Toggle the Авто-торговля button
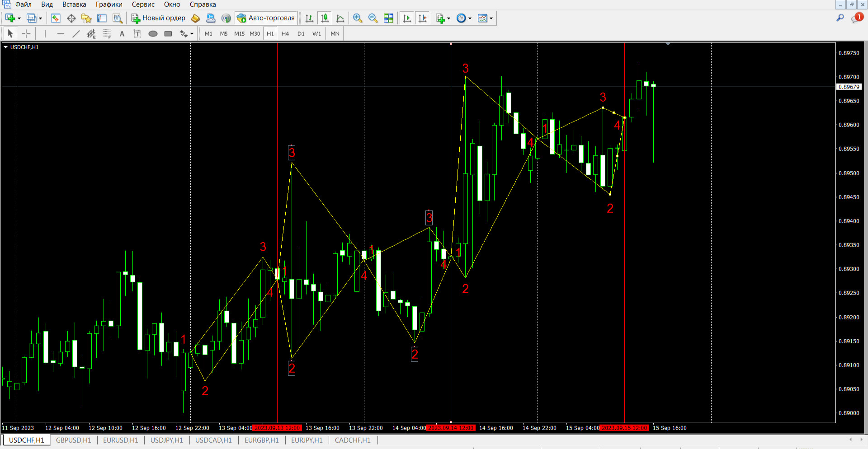 (x=266, y=18)
